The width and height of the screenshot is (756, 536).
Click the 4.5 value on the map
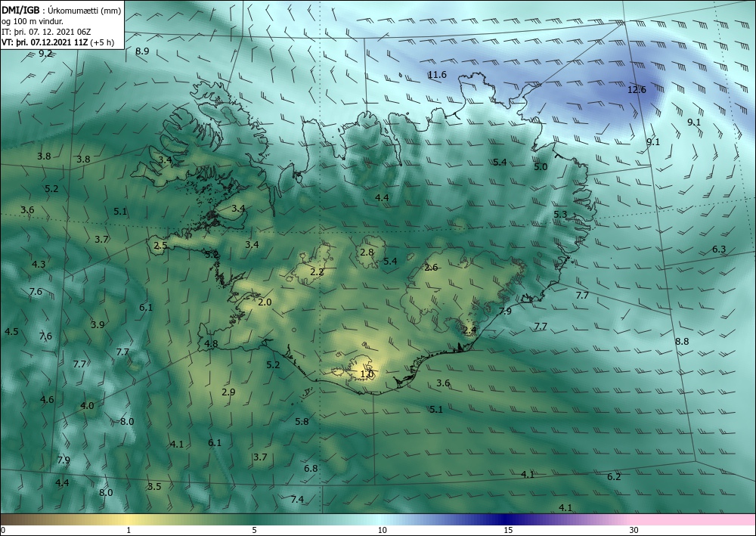[11, 332]
